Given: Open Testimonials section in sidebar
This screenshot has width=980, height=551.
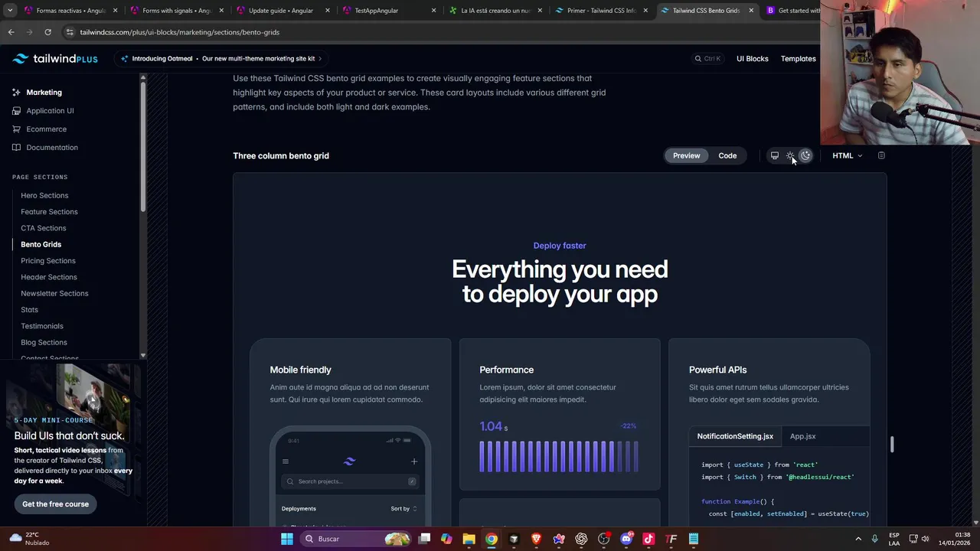Looking at the screenshot, I should (x=41, y=326).
